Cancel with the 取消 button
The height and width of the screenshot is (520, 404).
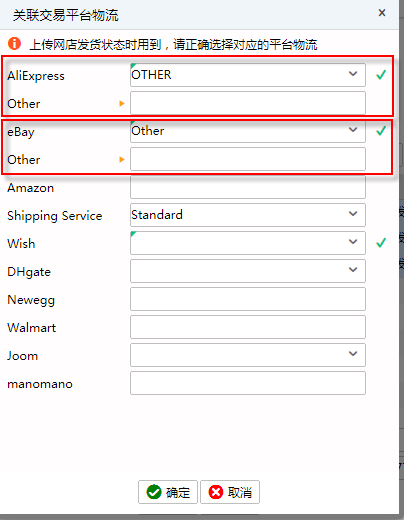click(230, 492)
